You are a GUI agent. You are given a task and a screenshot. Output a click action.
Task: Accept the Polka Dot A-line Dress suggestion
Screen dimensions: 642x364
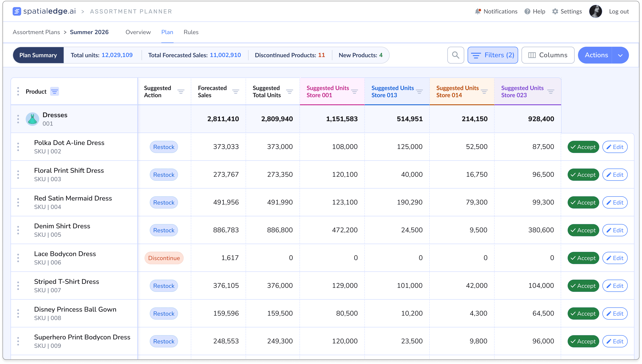[583, 147]
